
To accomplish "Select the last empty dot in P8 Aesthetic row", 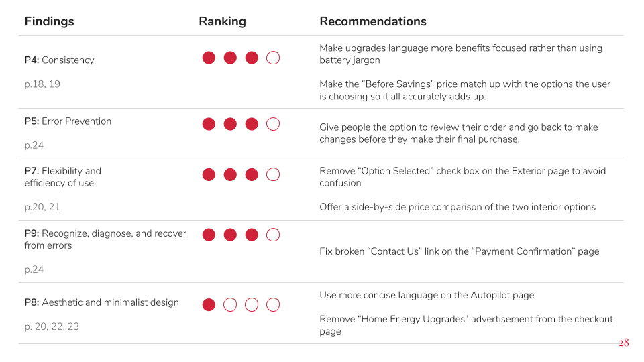I will [x=273, y=305].
